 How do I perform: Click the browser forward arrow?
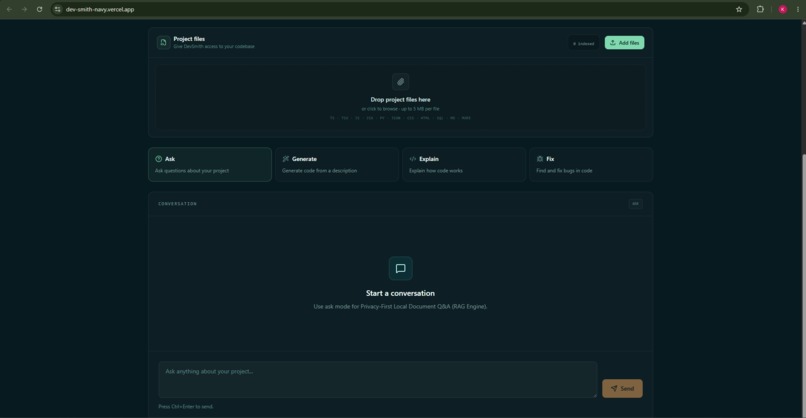point(24,9)
